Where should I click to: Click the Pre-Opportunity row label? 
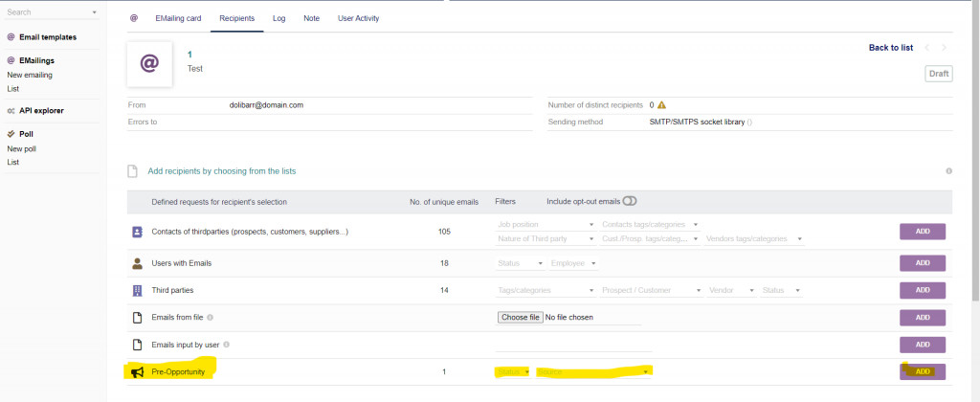click(178, 372)
